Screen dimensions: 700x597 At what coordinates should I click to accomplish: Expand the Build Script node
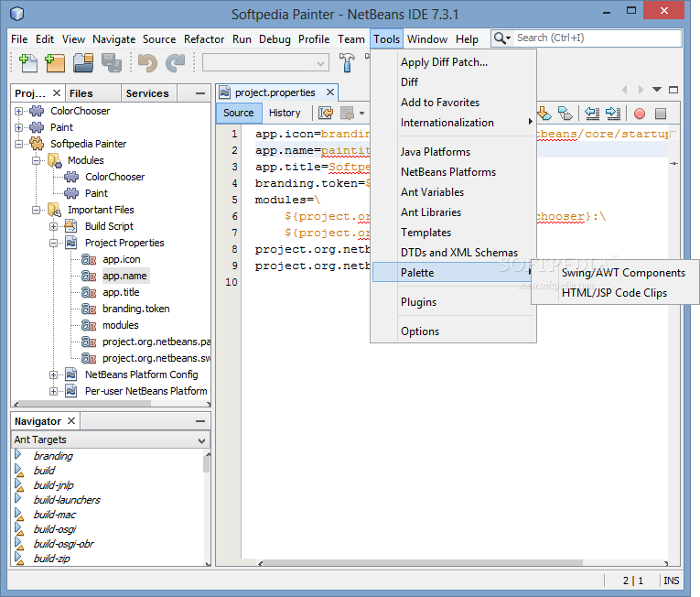54,226
